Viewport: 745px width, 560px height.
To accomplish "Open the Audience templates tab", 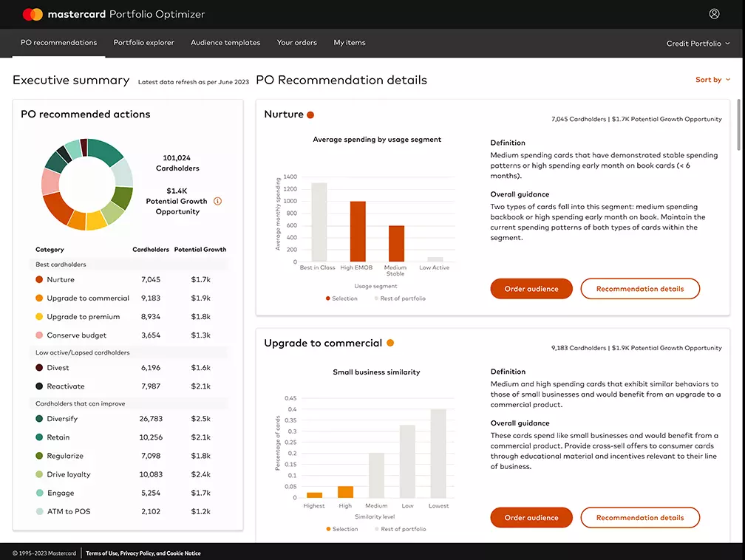I will (225, 43).
